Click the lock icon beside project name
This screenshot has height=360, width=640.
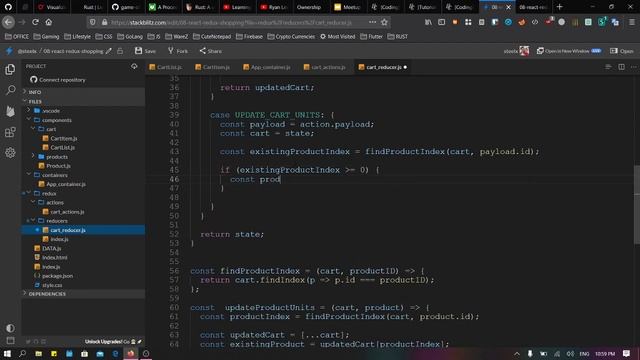[120, 51]
